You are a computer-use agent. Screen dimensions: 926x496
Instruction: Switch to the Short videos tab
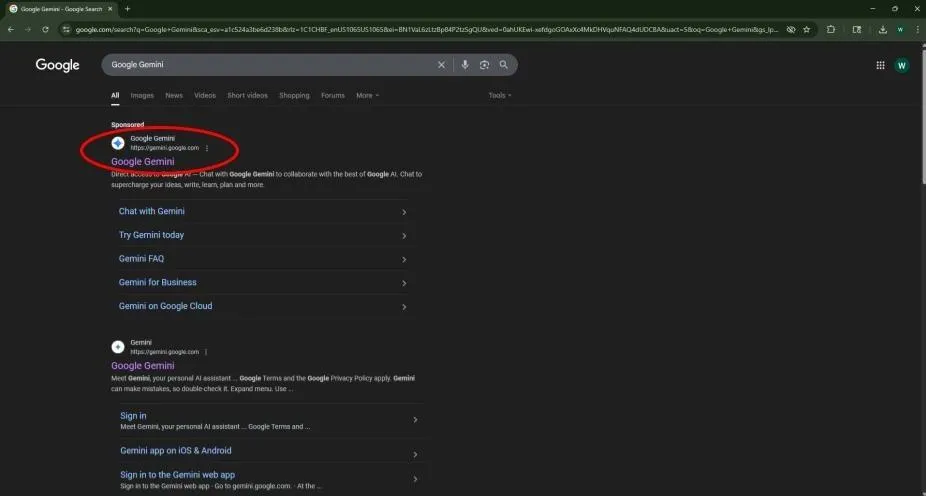pyautogui.click(x=247, y=96)
